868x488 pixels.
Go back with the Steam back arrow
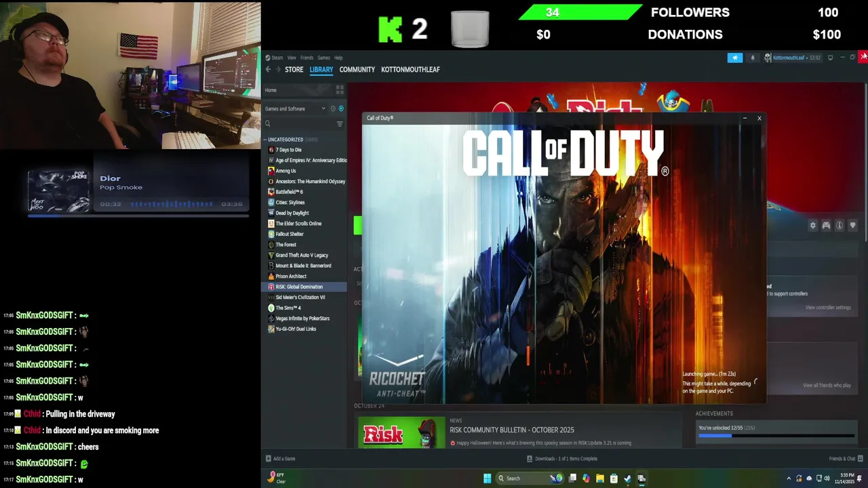pos(268,69)
